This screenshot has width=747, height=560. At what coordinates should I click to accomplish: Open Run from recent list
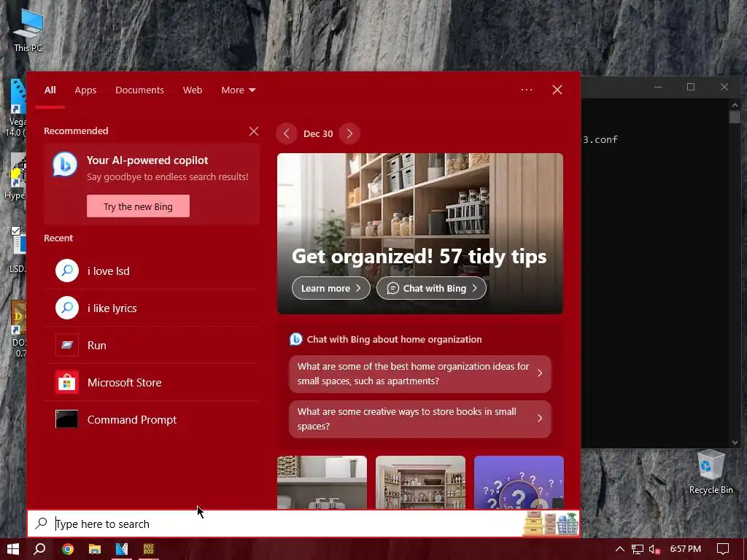pyautogui.click(x=152, y=345)
